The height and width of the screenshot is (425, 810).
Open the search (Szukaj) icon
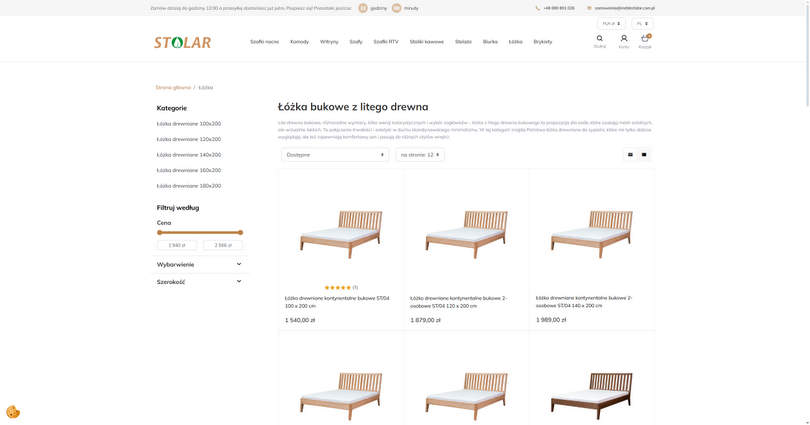[600, 39]
